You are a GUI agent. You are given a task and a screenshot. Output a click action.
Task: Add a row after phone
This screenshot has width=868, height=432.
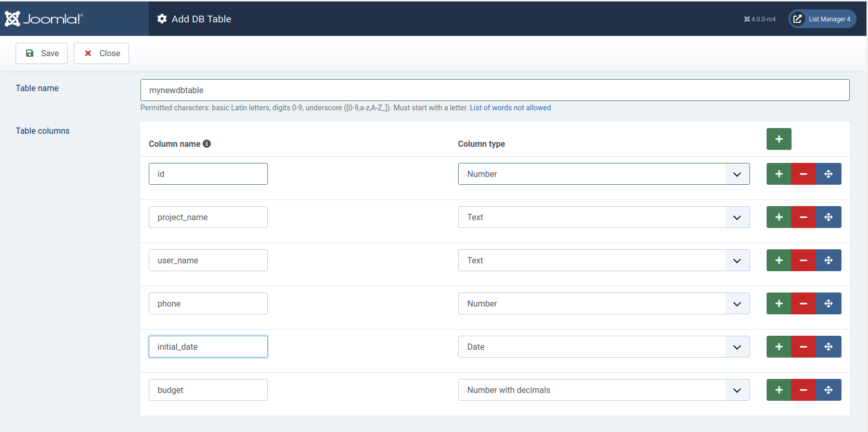779,303
